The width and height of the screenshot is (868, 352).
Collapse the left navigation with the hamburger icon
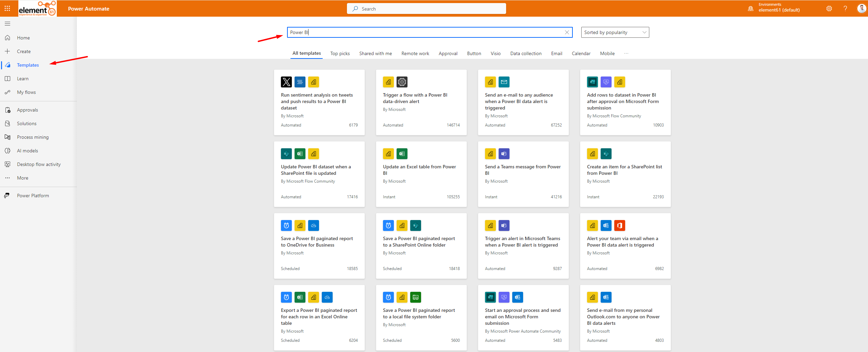[7, 23]
